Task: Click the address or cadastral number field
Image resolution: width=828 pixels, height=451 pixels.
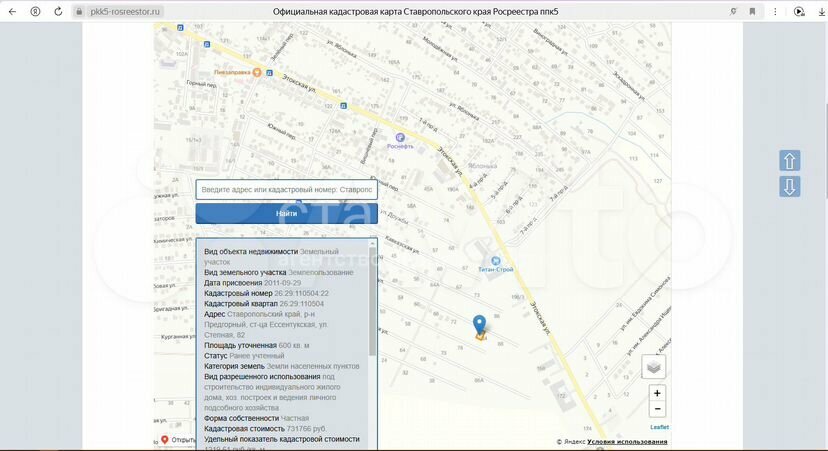Action: [x=286, y=190]
